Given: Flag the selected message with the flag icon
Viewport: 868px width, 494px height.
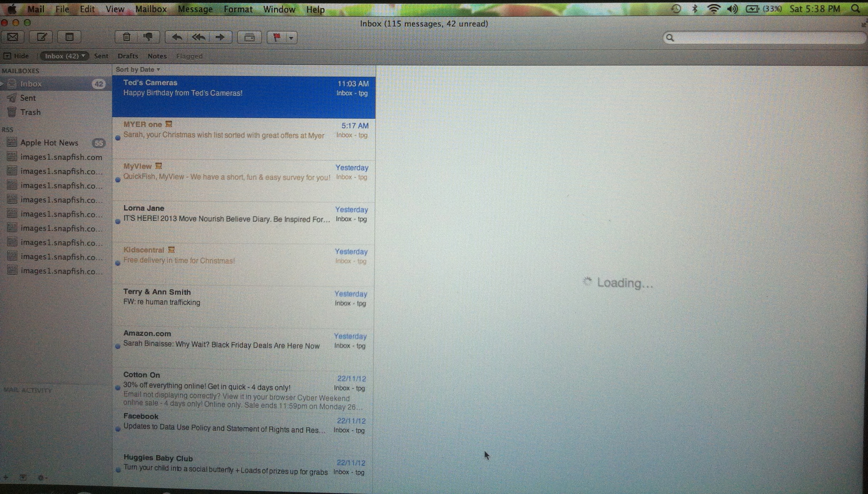Looking at the screenshot, I should tap(277, 37).
